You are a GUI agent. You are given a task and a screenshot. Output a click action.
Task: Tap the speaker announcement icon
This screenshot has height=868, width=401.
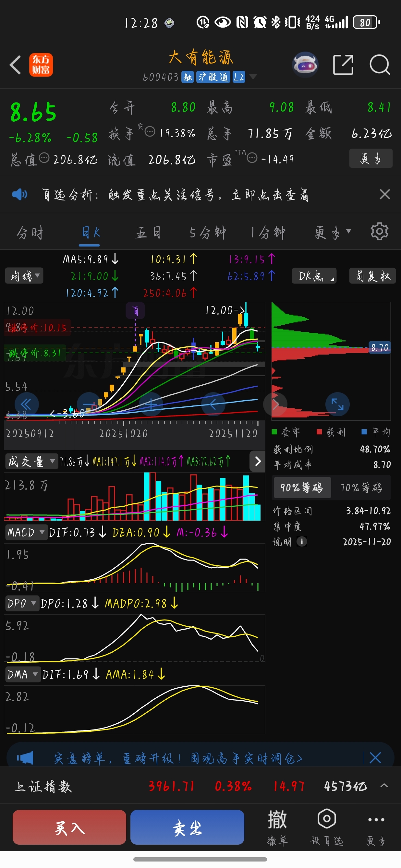click(x=19, y=194)
